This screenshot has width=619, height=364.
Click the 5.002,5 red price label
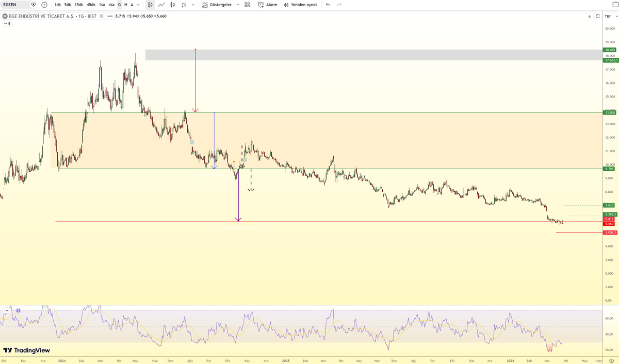[609, 233]
